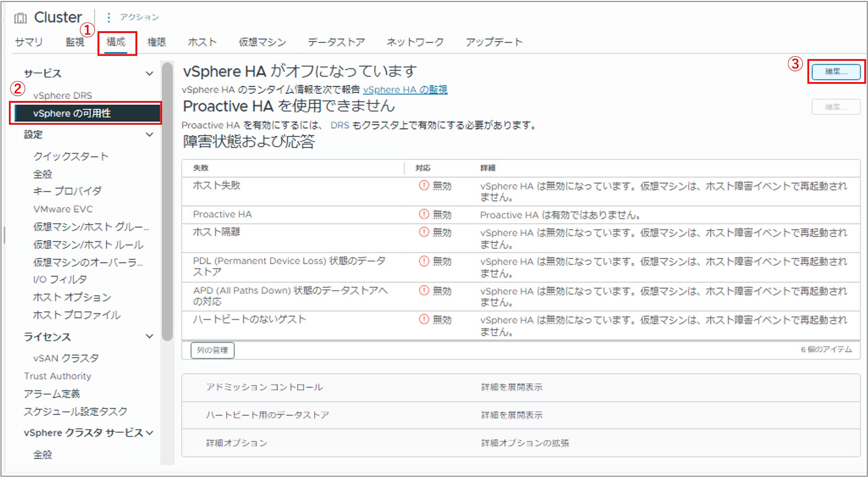
Task: Open キー プロバイダ settings
Action: click(x=67, y=191)
